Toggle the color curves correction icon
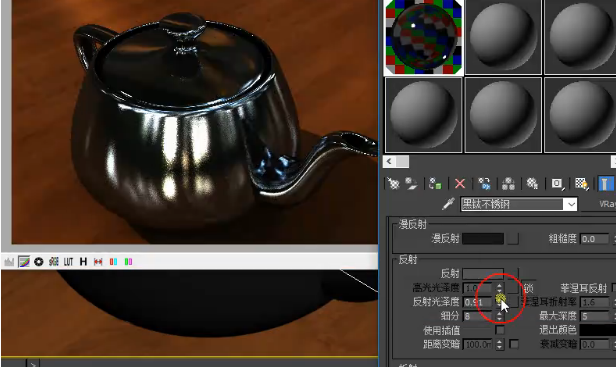This screenshot has height=367, width=616. click(24, 262)
